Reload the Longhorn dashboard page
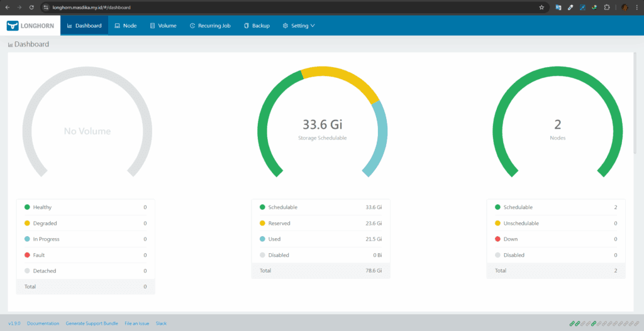 click(31, 8)
